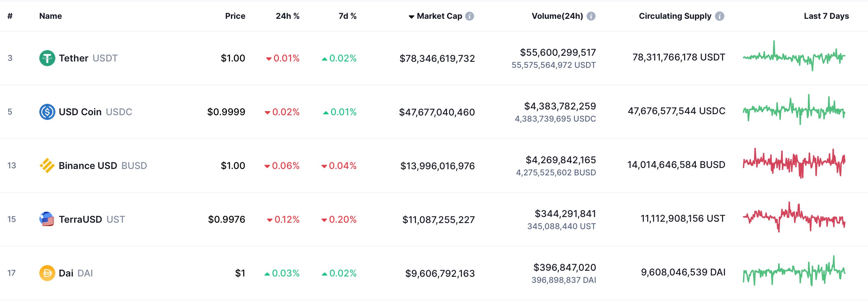The width and height of the screenshot is (868, 301).
Task: Click USD Coin volume $4,383,782,259
Action: pos(560,106)
